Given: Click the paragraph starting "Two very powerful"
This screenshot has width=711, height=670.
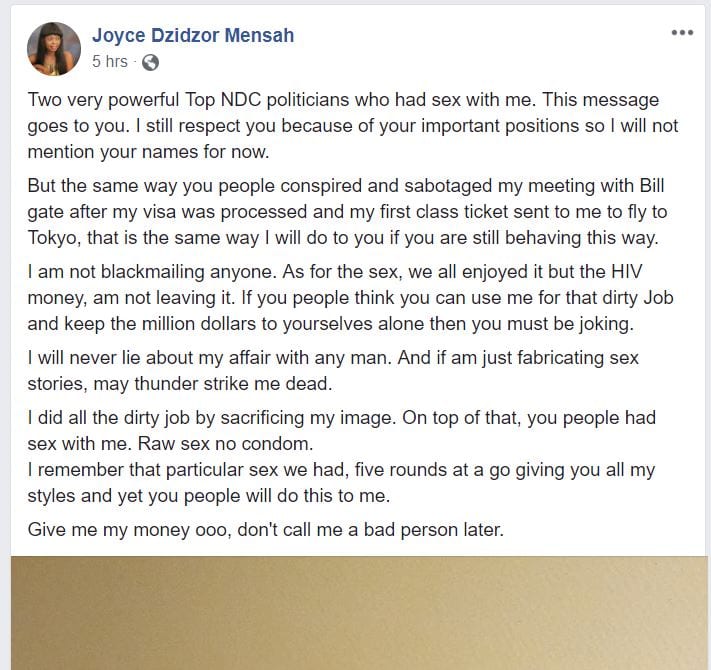Looking at the screenshot, I should [340, 127].
